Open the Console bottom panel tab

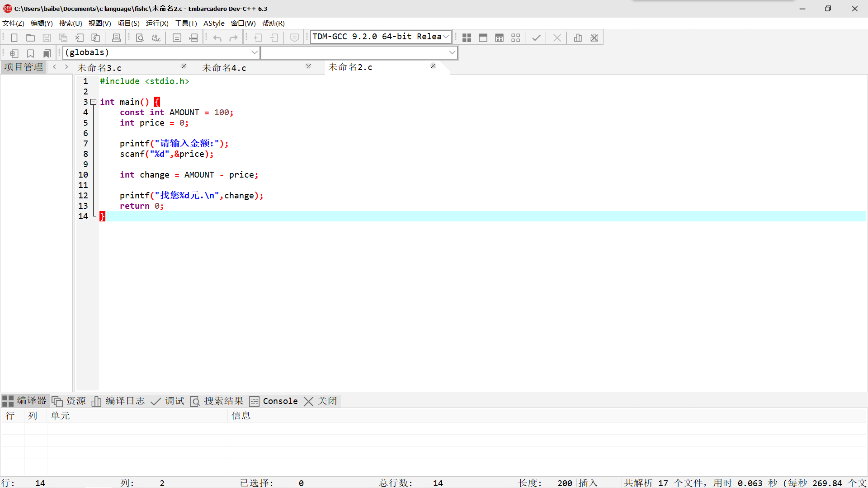(x=274, y=401)
